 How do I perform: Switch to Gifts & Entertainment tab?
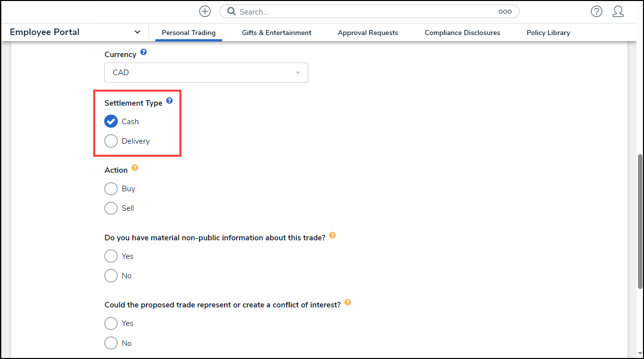coord(277,33)
